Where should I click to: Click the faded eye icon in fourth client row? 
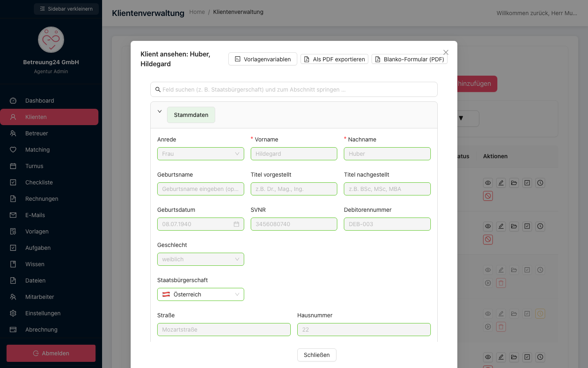[488, 314]
